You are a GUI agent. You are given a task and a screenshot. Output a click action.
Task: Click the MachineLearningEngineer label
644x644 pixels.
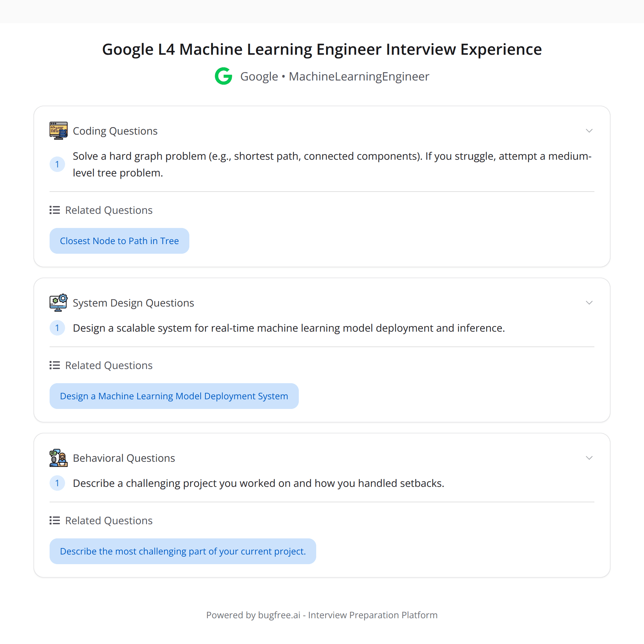coord(359,76)
